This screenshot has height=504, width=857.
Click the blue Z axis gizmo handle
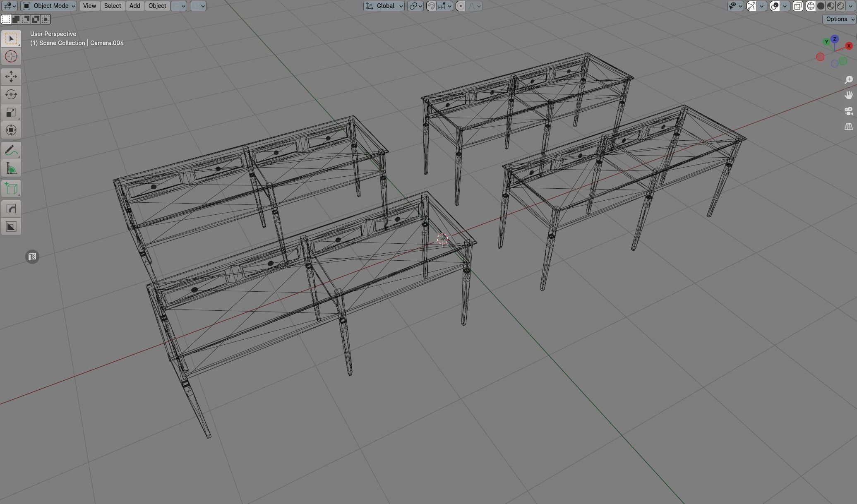click(835, 39)
